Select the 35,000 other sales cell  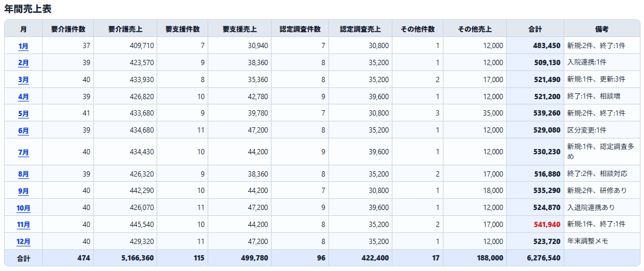[474, 113]
